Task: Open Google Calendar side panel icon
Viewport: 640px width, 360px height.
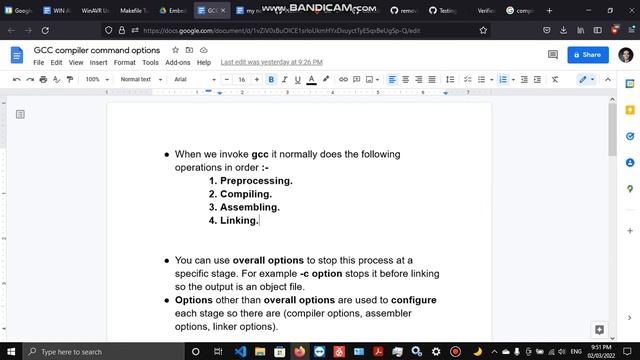Action: (x=630, y=84)
